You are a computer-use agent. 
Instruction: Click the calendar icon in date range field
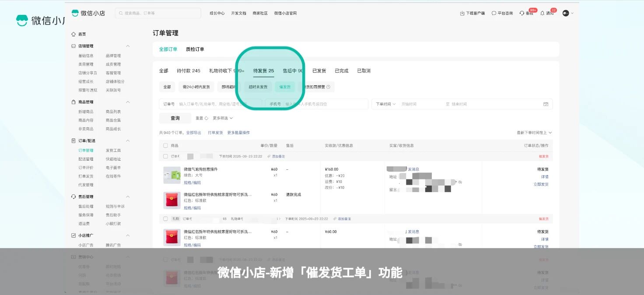(546, 104)
